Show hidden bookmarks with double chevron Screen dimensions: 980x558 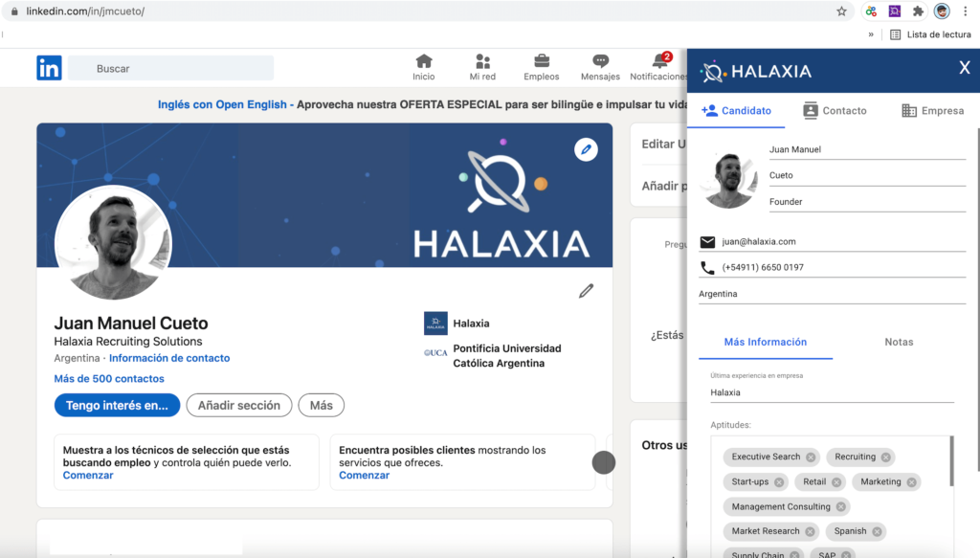[871, 34]
